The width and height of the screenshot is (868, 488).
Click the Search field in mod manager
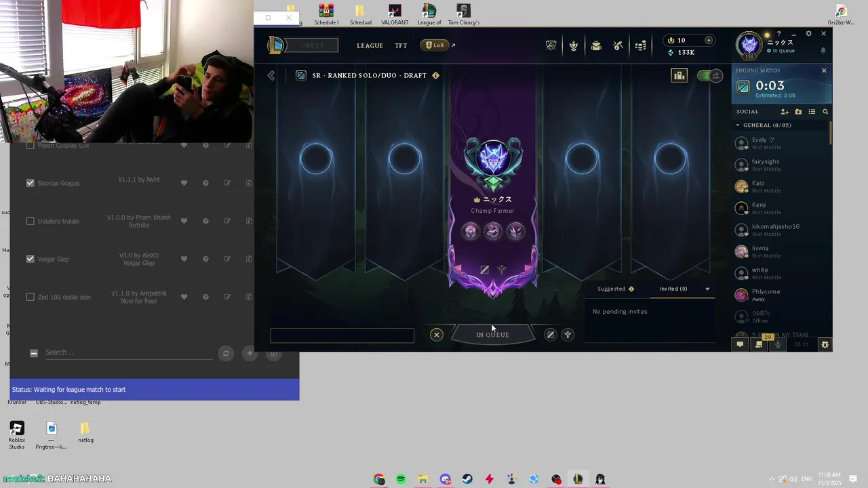point(127,352)
